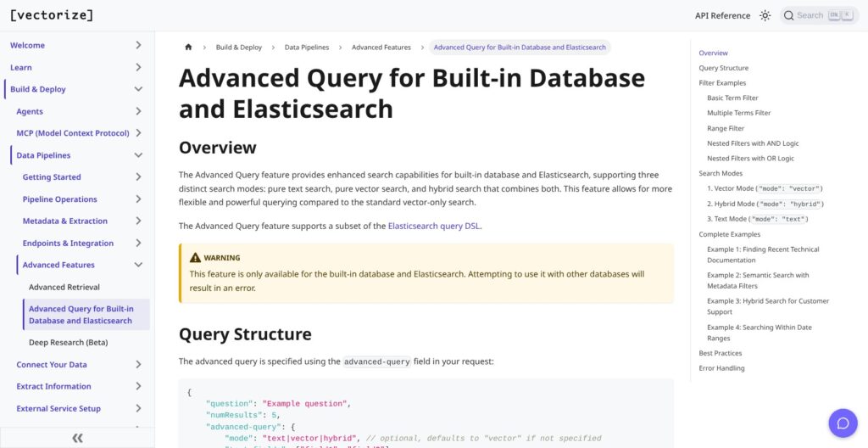The height and width of the screenshot is (448, 868).
Task: Expand Connect Your Data chevron
Action: [138, 364]
